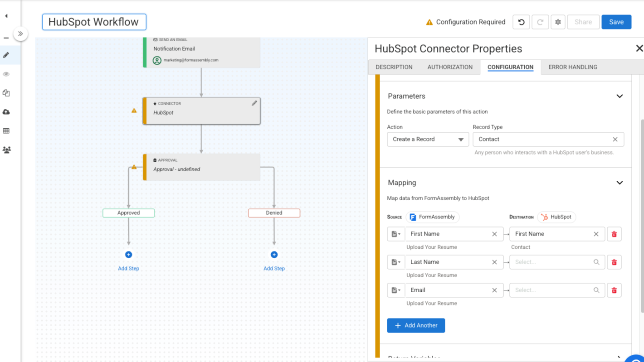Switch to the Error Handling tab
The height and width of the screenshot is (362, 644).
tap(572, 67)
